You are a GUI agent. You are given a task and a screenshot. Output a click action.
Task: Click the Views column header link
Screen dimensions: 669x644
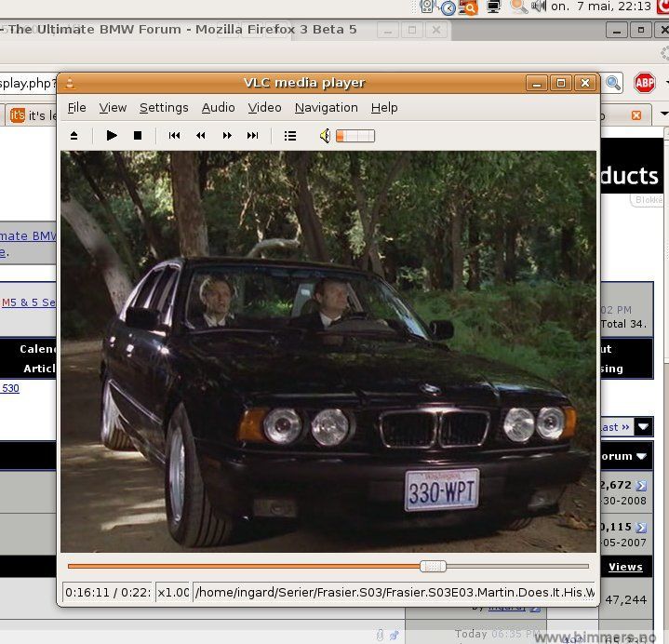coord(625,567)
